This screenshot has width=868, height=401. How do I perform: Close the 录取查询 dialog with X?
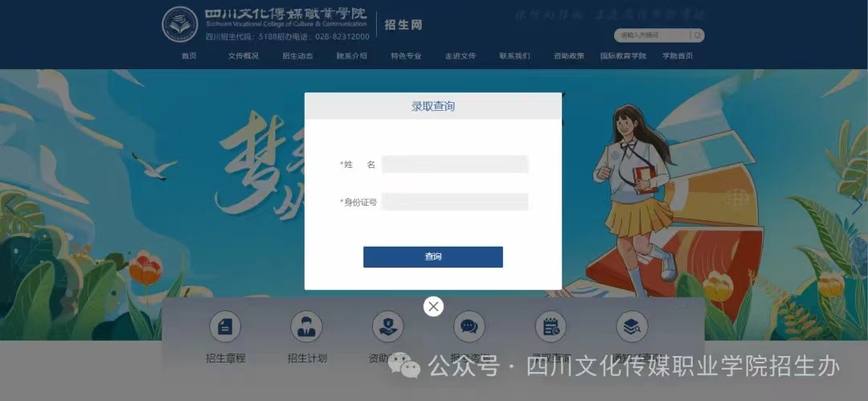click(433, 305)
